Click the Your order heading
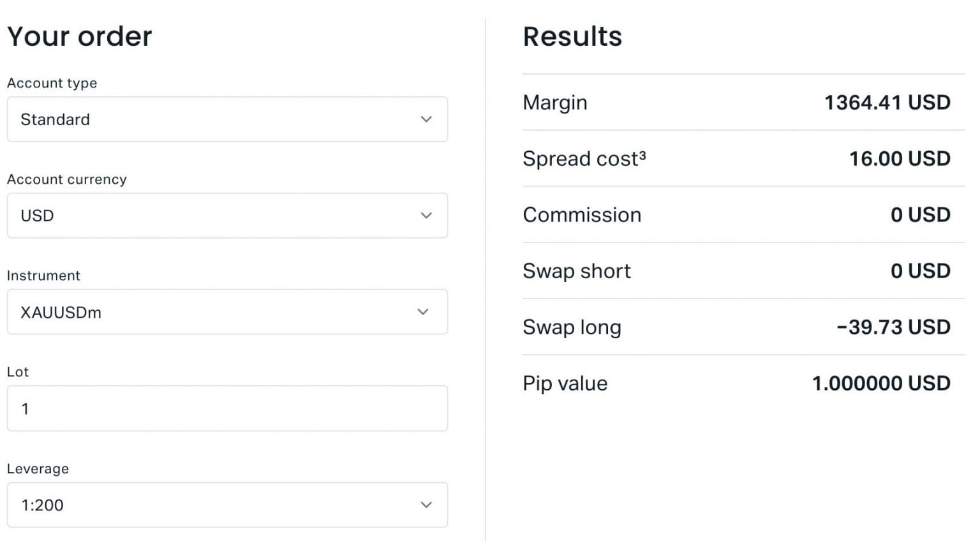Viewport: 980px width, 541px height. (80, 36)
